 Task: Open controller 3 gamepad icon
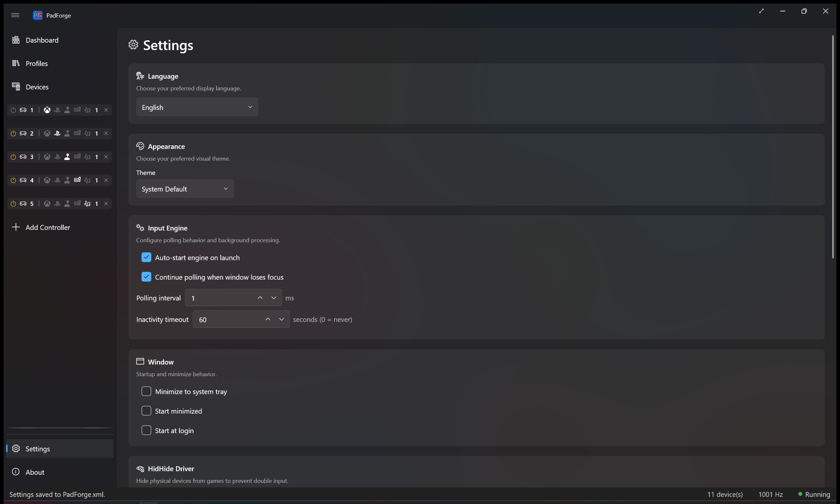click(x=23, y=157)
